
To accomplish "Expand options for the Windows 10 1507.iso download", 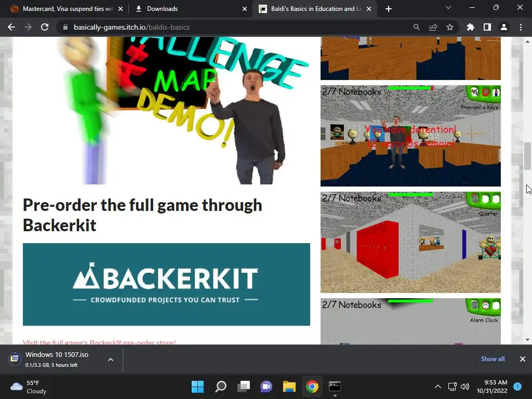I will 111,360.
